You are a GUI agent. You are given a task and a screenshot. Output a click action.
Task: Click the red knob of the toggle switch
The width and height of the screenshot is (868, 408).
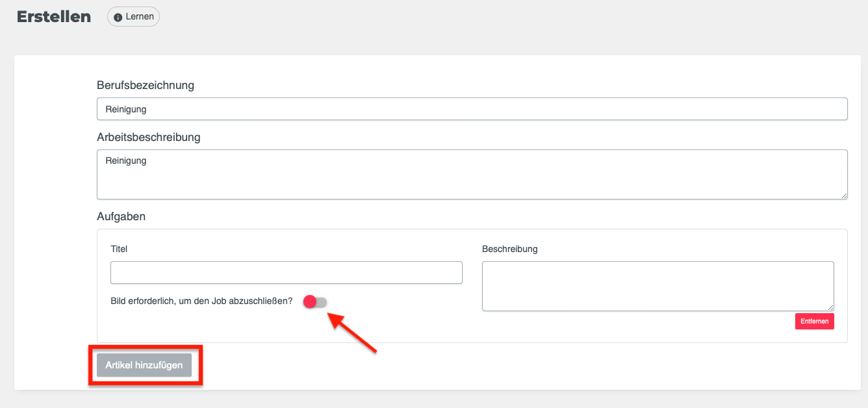[x=310, y=301]
